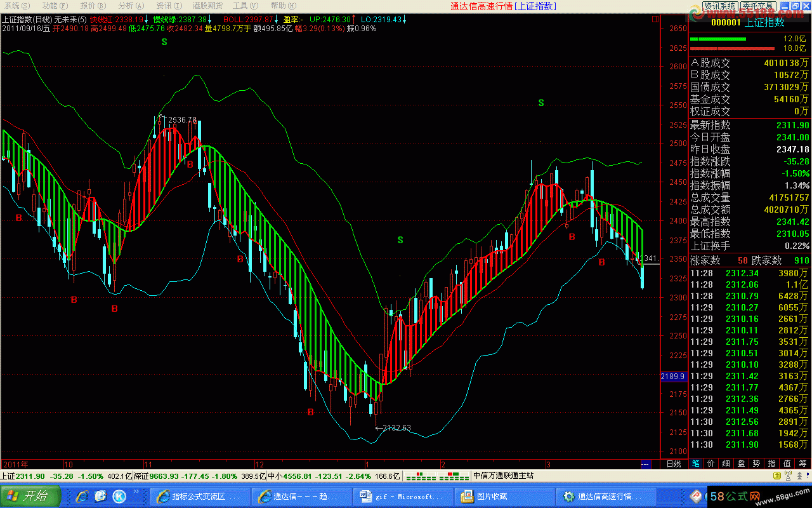Open the 系统 menu

13,6
